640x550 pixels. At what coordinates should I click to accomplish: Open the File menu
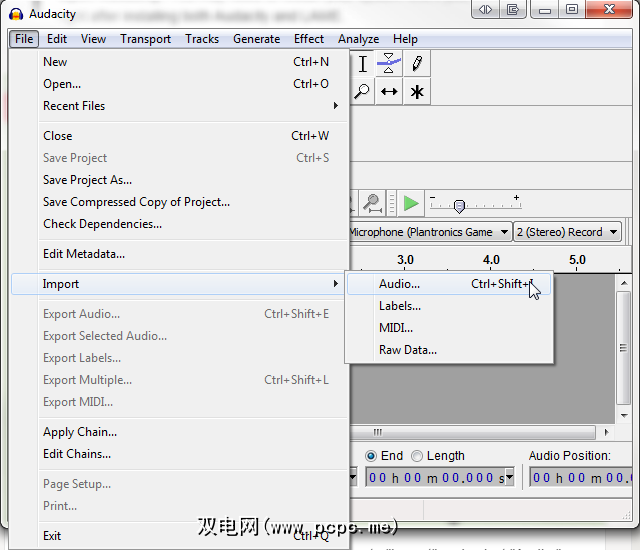24,39
